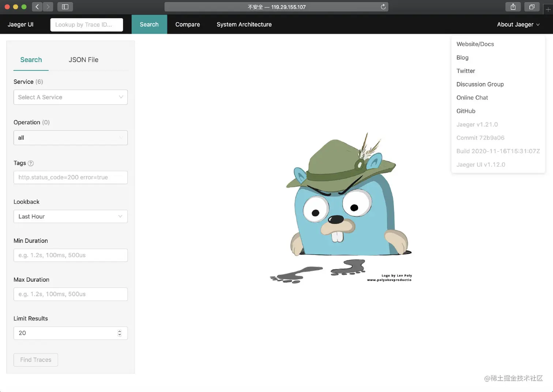Open the Search nav item

pos(149,24)
